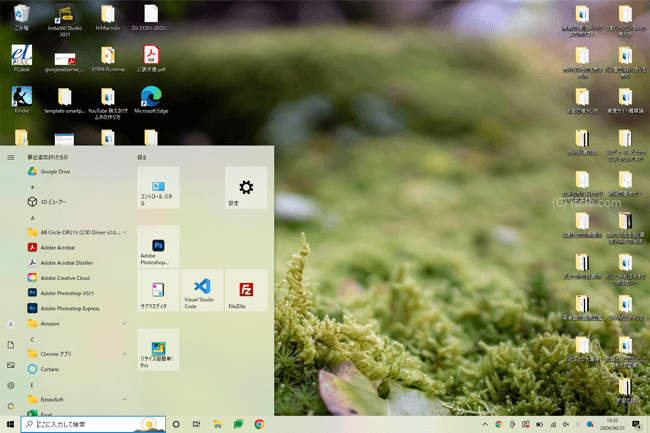Open Cortana from the app list
The image size is (650, 433).
pyautogui.click(x=78, y=369)
